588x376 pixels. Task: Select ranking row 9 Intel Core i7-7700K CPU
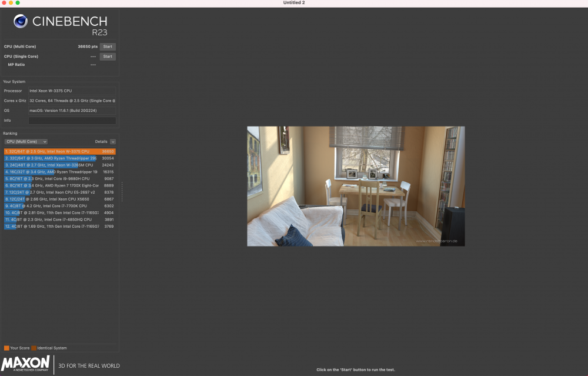pyautogui.click(x=59, y=206)
